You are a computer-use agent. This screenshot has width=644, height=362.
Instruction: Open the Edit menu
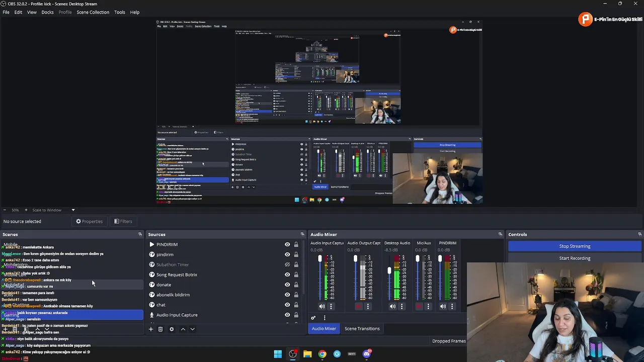click(x=18, y=12)
